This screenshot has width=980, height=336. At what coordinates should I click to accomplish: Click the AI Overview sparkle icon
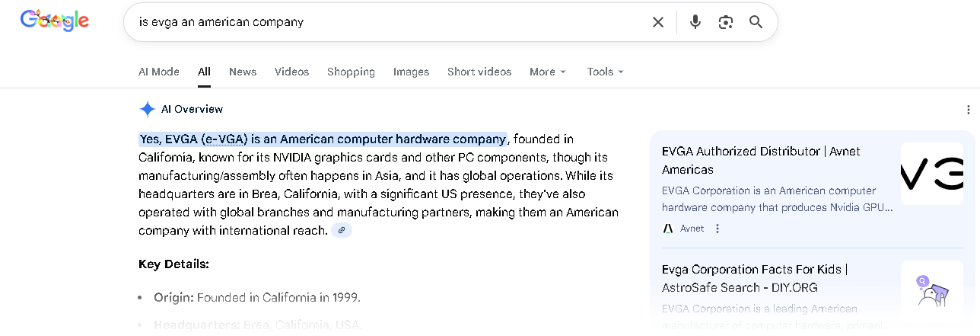point(147,109)
